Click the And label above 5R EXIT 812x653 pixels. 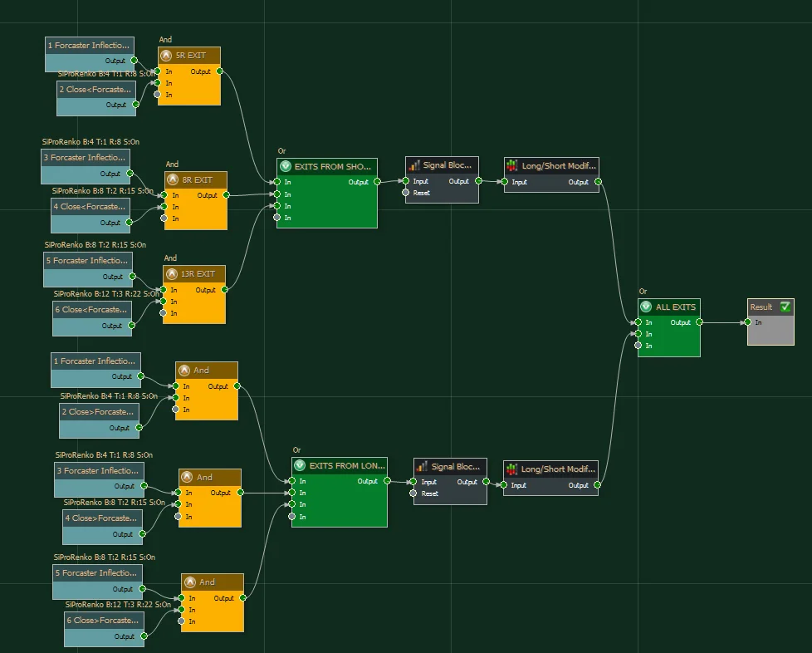click(x=165, y=39)
